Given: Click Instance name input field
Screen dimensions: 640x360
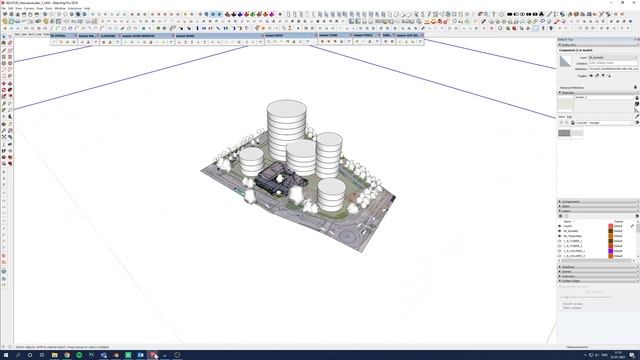Looking at the screenshot, I should tap(613, 63).
